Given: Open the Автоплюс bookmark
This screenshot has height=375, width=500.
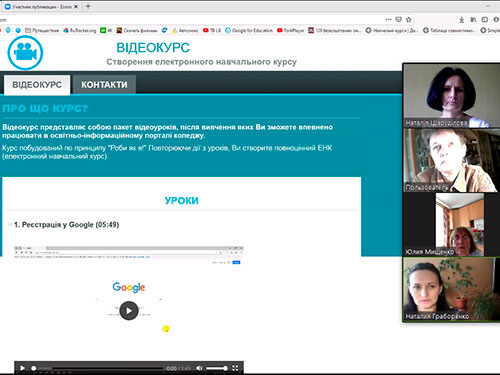Looking at the screenshot, I should click(185, 30).
